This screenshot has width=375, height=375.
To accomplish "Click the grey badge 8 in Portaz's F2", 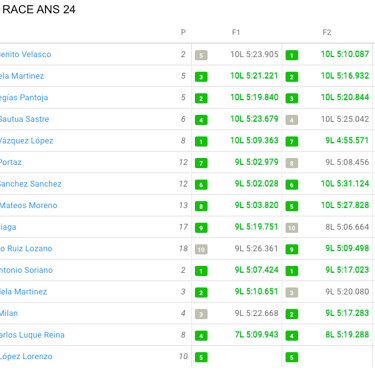I will pos(292,163).
